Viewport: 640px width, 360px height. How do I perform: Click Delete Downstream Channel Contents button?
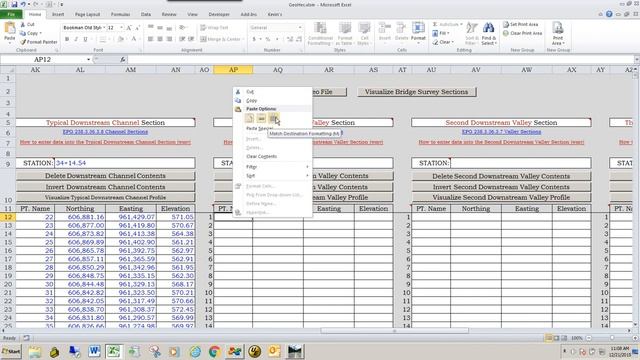[x=105, y=176]
